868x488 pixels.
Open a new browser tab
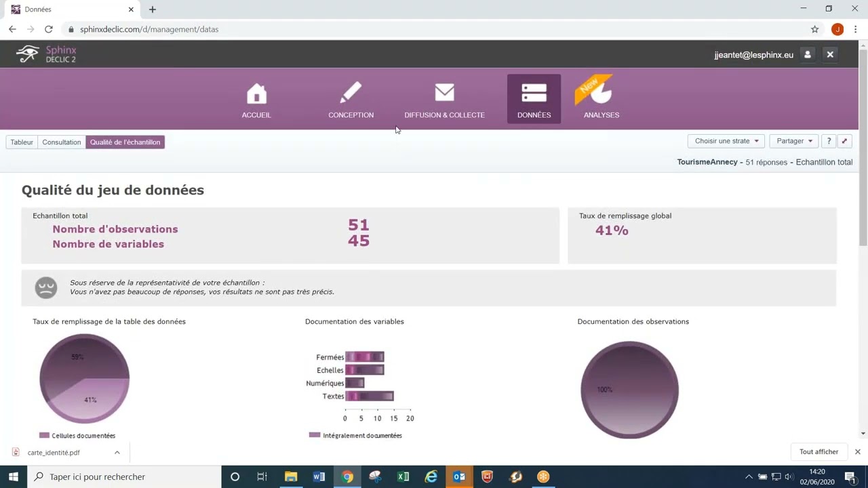pyautogui.click(x=153, y=9)
